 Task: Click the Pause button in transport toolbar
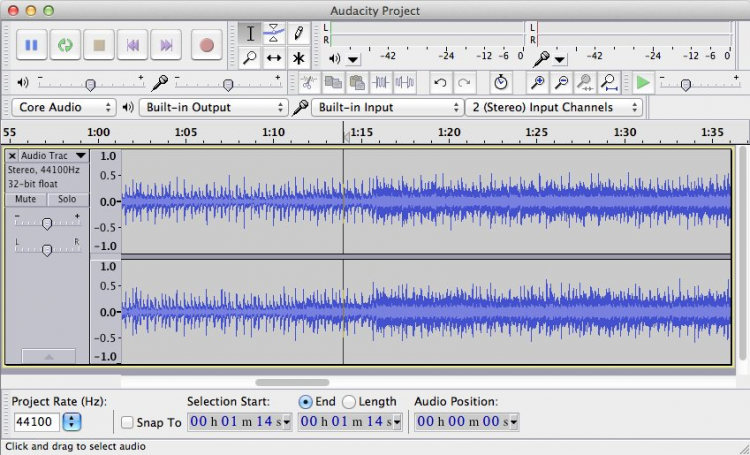tap(31, 45)
